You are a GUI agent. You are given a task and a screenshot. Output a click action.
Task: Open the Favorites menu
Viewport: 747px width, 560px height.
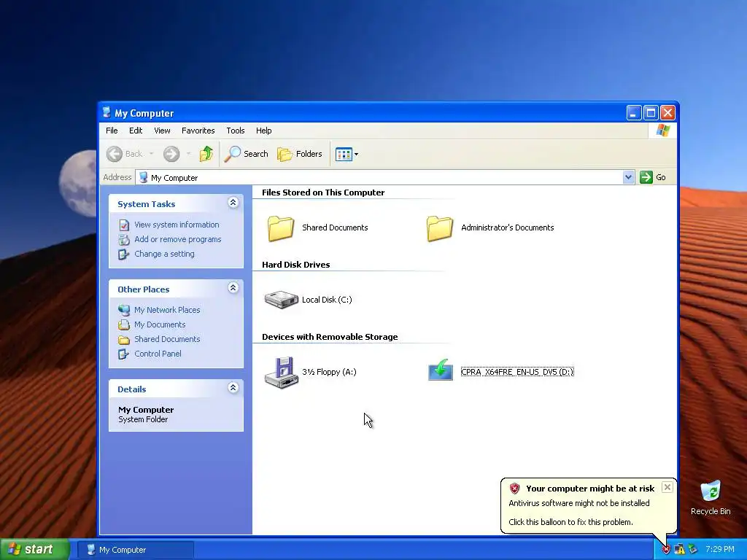[198, 131]
